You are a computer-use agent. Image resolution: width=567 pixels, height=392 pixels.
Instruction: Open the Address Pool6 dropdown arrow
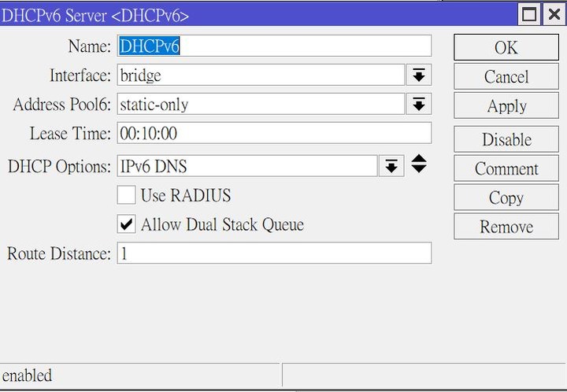pyautogui.click(x=419, y=104)
